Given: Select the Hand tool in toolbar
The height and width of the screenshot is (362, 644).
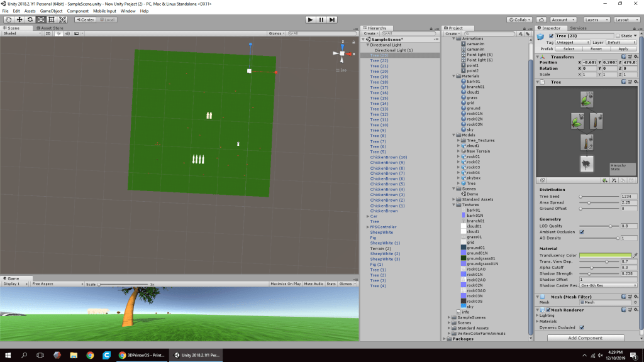Looking at the screenshot, I should coord(8,19).
